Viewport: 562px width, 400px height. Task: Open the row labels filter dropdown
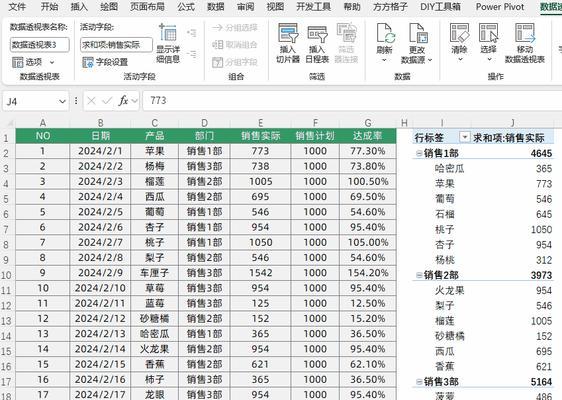pos(465,137)
